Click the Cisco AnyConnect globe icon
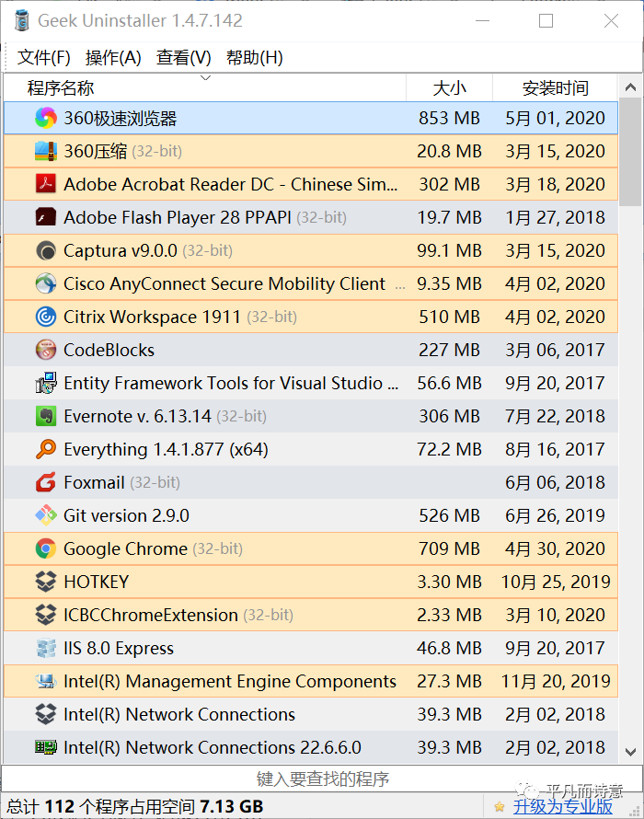Viewport: 644px width, 819px height. [x=46, y=283]
